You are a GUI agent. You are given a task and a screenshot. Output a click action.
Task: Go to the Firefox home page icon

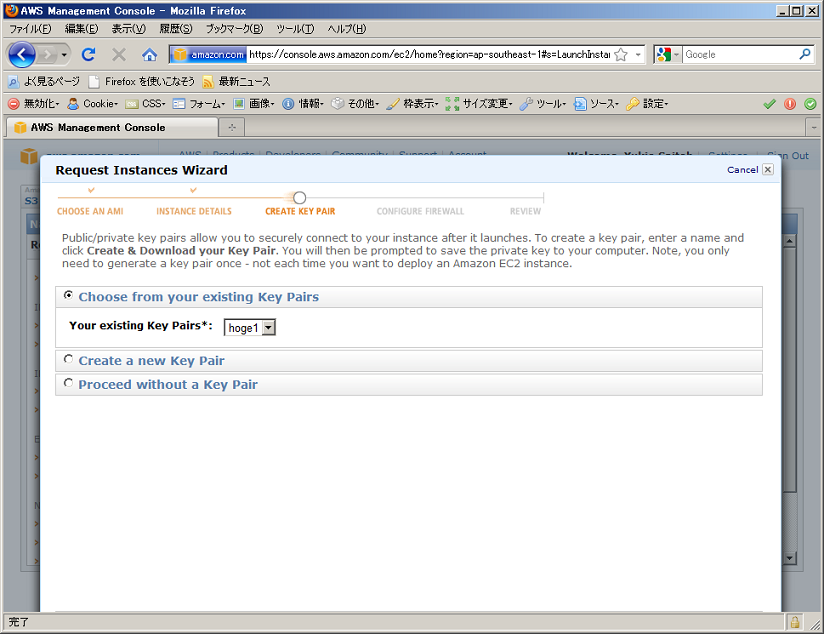[x=149, y=54]
